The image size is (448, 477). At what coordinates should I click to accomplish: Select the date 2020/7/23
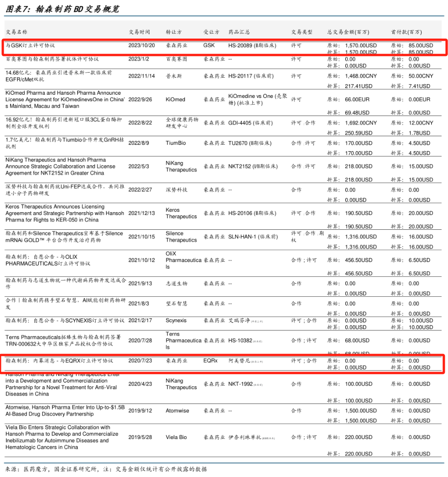pos(140,361)
